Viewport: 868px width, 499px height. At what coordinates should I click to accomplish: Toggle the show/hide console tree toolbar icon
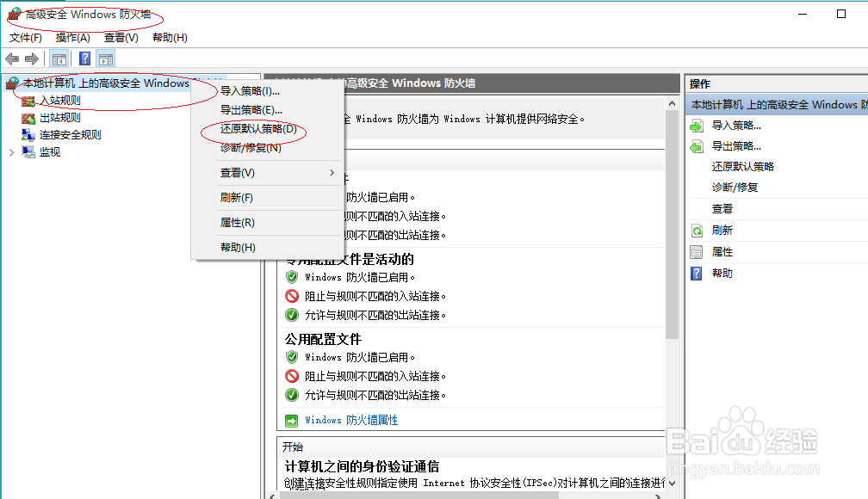(59, 59)
